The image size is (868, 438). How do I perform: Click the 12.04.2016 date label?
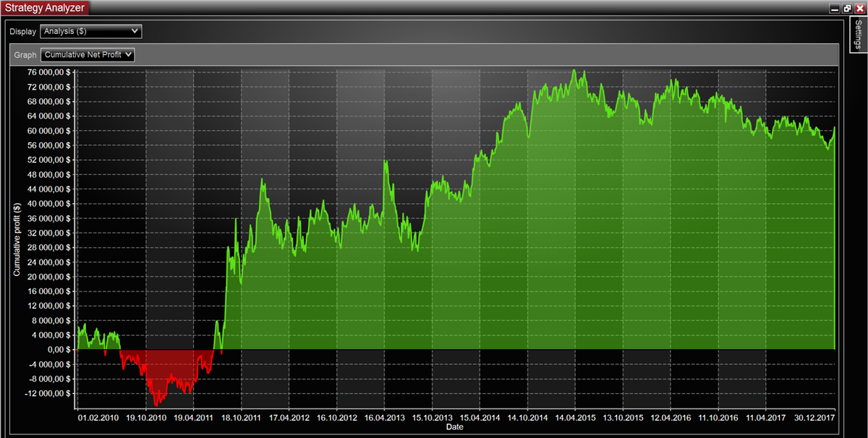[671, 418]
